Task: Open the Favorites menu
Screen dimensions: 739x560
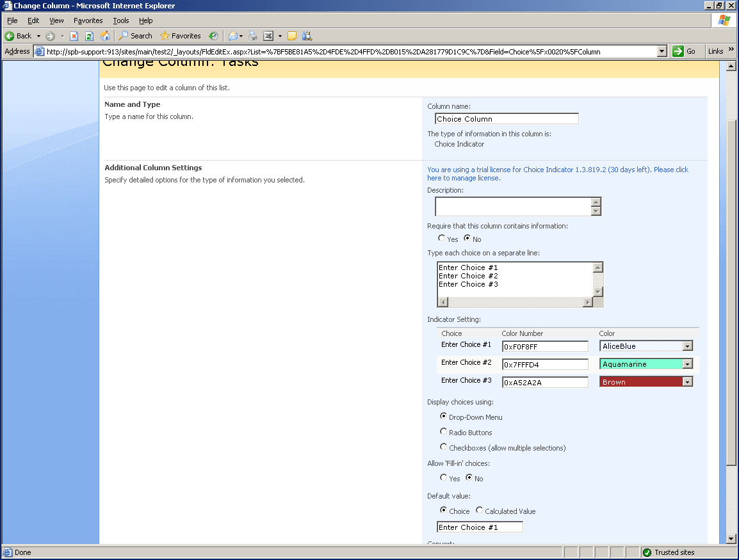Action: click(x=88, y=20)
